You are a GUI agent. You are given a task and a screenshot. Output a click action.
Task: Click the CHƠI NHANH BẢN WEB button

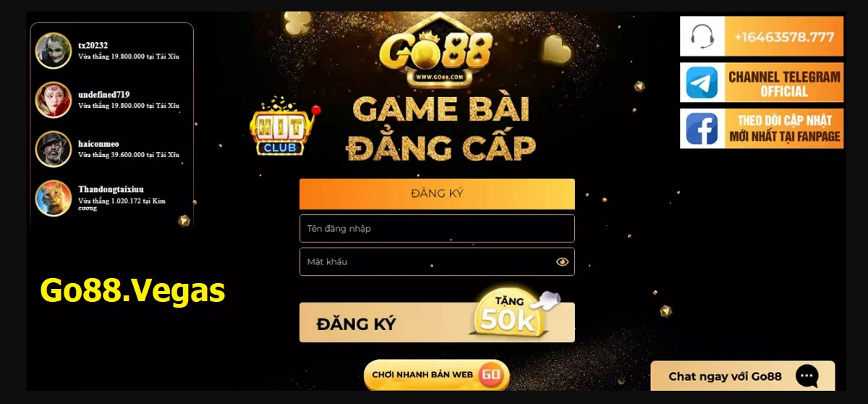coord(436,375)
